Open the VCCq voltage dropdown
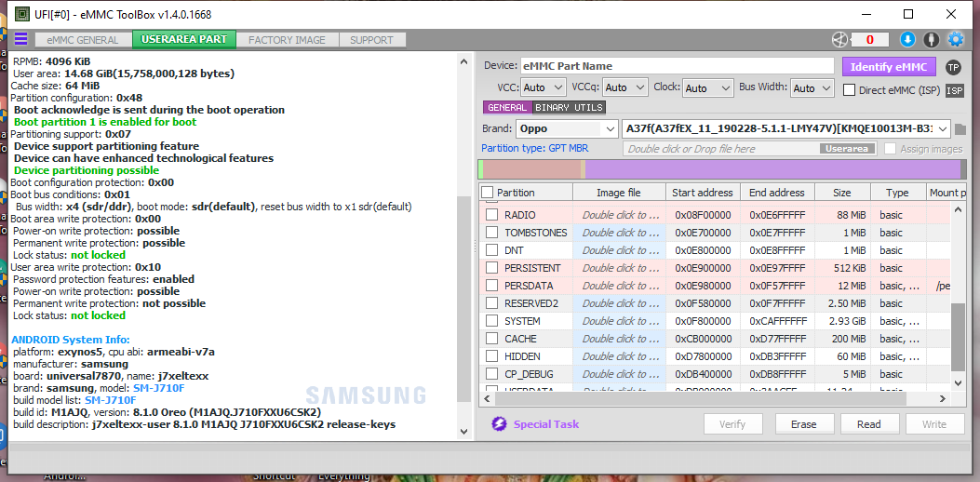 [625, 88]
